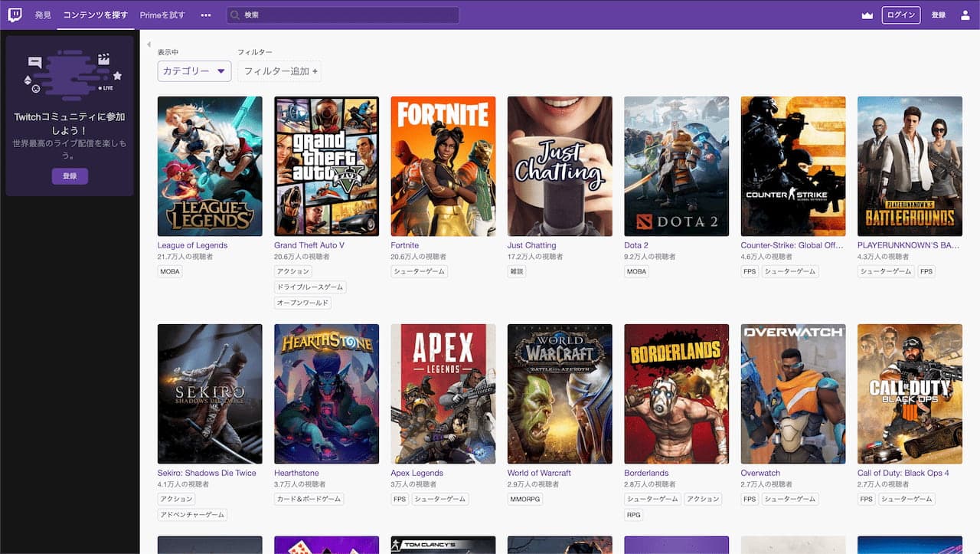
Task: Click the 登録 link in top bar
Action: [938, 15]
